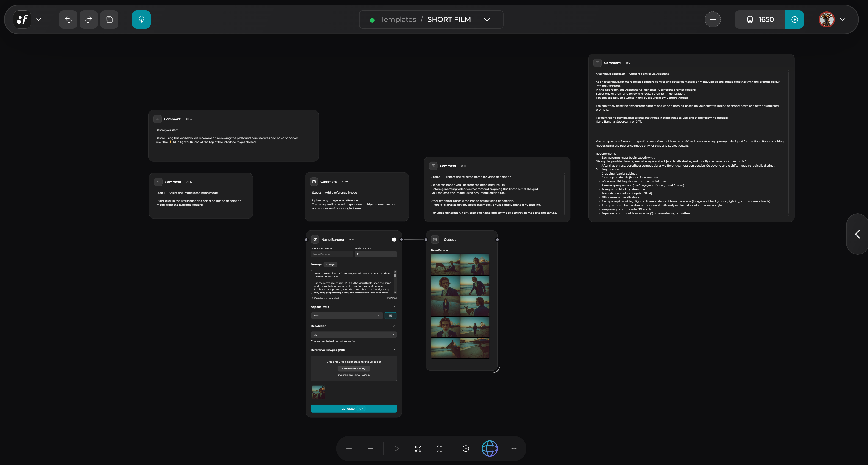Click the redo icon in the top bar
Image resolution: width=868 pixels, height=465 pixels.
click(88, 19)
